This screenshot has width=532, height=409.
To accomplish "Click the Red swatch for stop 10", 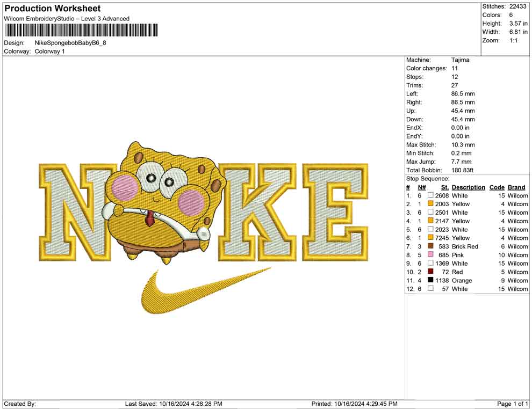I will coord(430,272).
